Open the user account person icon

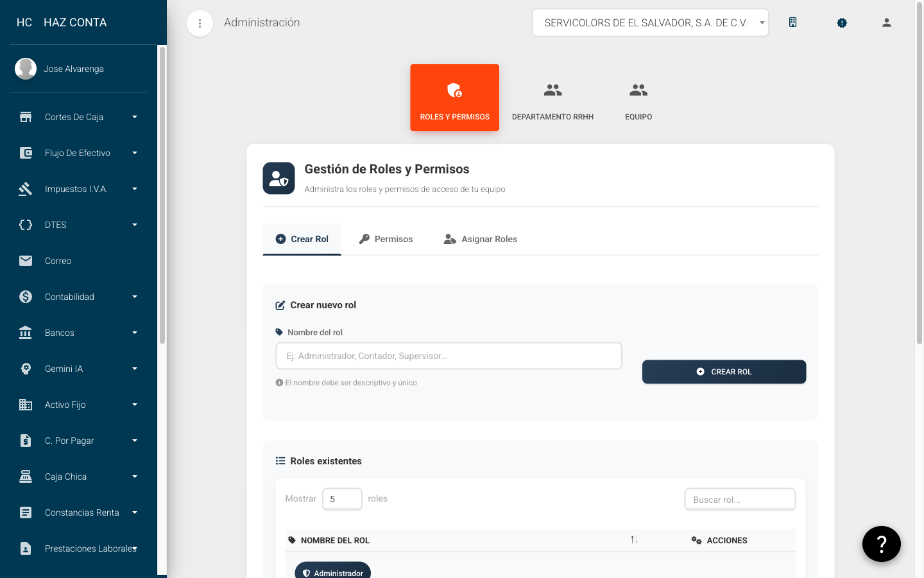click(887, 22)
